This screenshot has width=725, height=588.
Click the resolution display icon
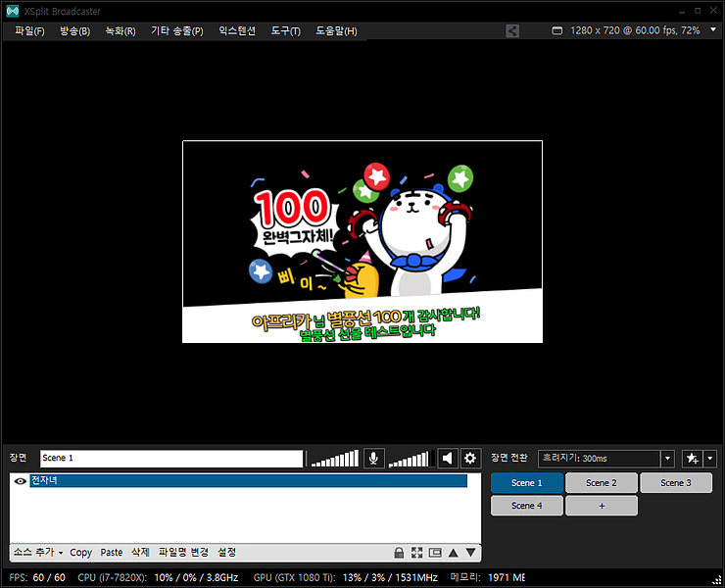pyautogui.click(x=557, y=31)
